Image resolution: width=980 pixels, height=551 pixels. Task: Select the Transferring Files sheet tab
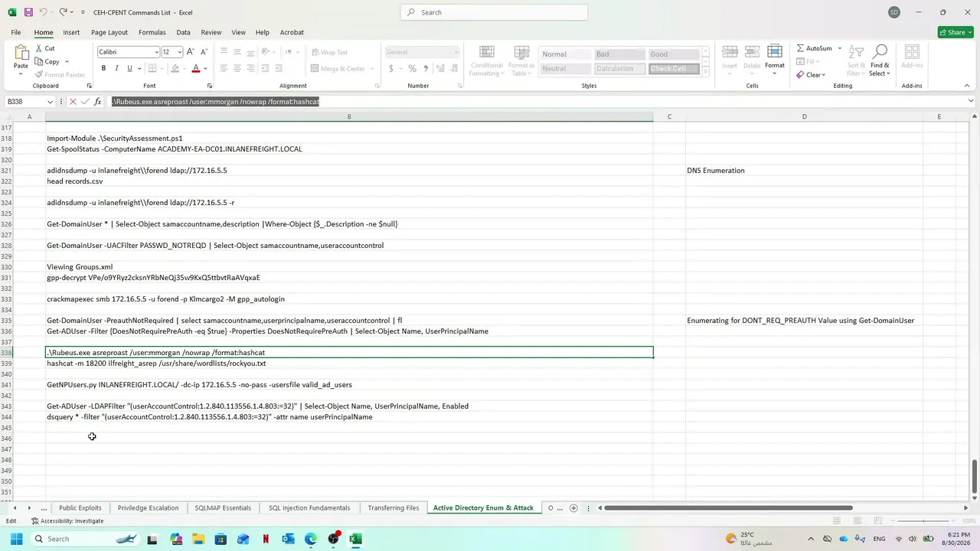point(394,508)
